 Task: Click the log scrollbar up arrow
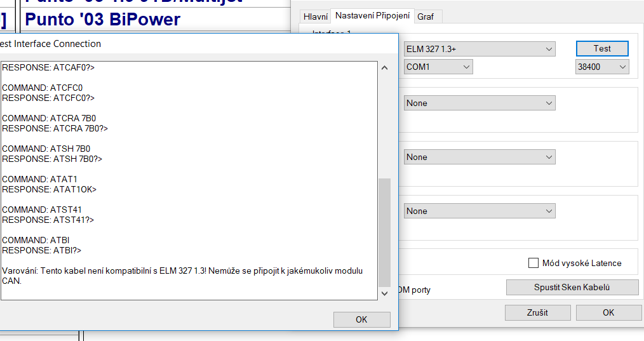384,68
